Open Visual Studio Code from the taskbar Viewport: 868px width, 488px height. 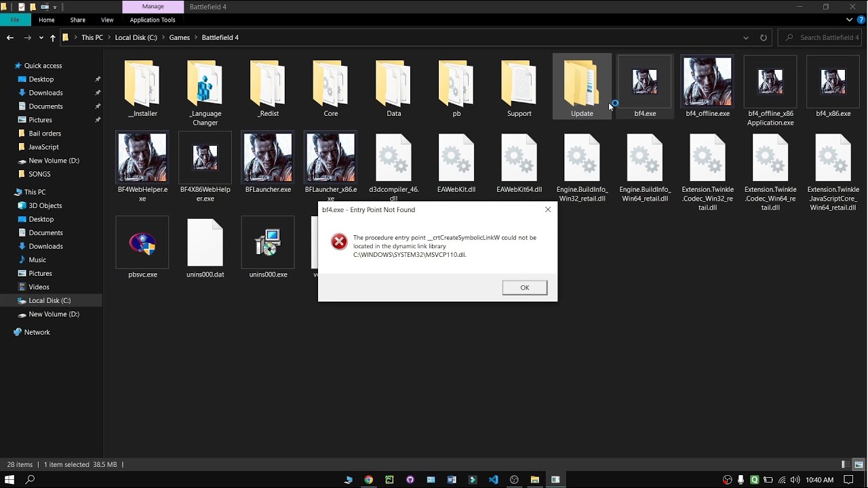click(x=493, y=480)
